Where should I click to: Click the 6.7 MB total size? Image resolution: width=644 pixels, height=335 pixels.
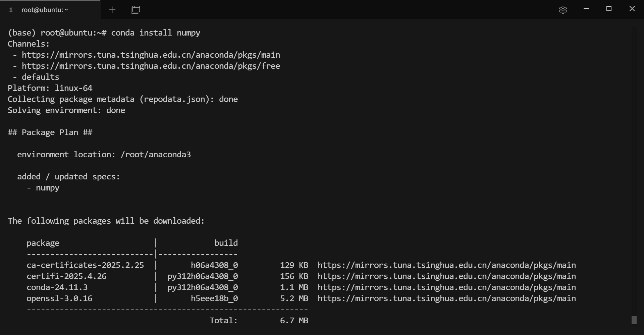(x=294, y=321)
